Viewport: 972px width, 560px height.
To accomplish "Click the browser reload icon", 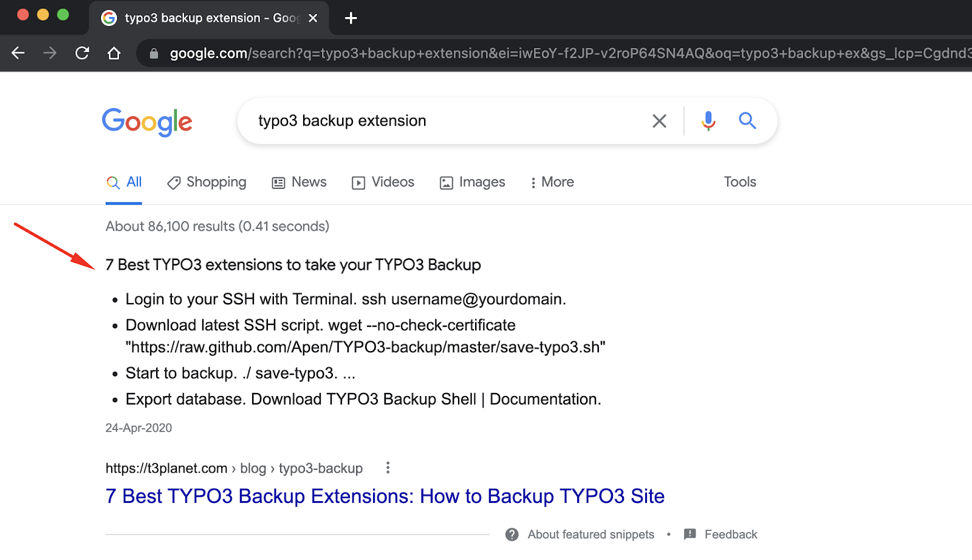I will click(x=82, y=53).
